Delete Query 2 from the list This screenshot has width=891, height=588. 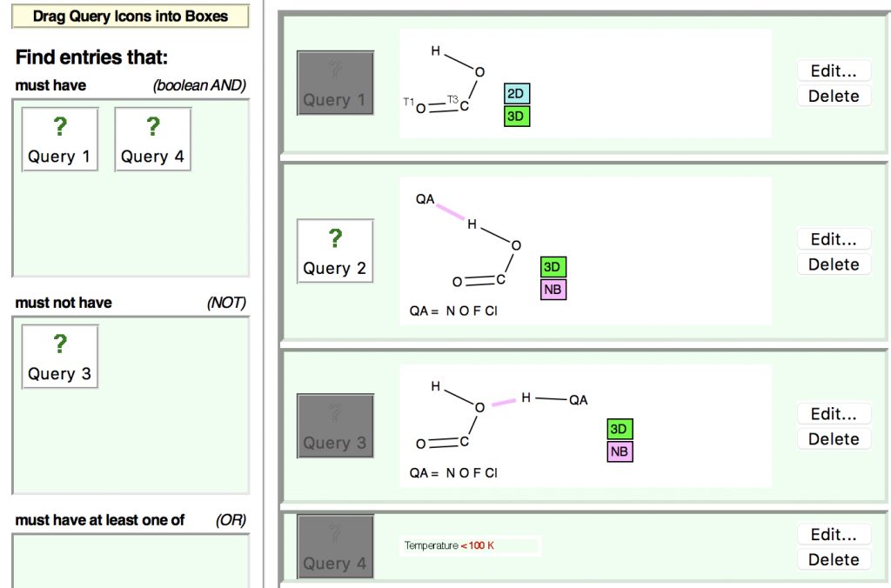pyautogui.click(x=834, y=264)
